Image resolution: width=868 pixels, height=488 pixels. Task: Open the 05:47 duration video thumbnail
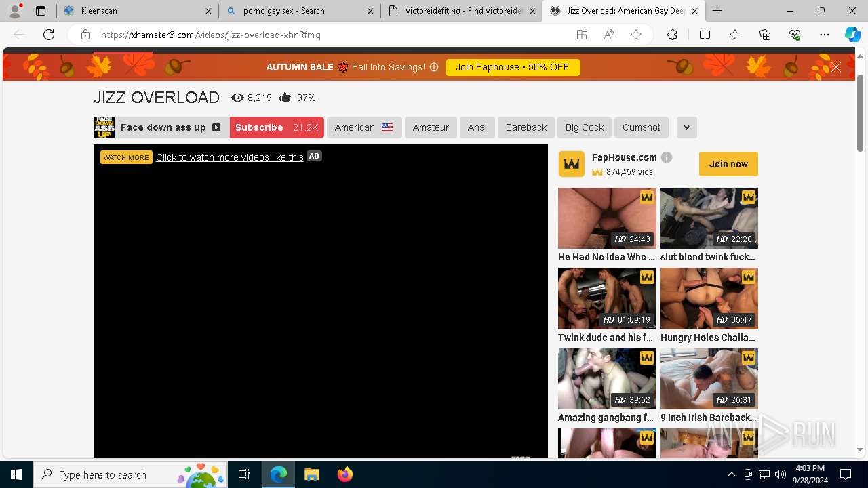[x=709, y=298]
